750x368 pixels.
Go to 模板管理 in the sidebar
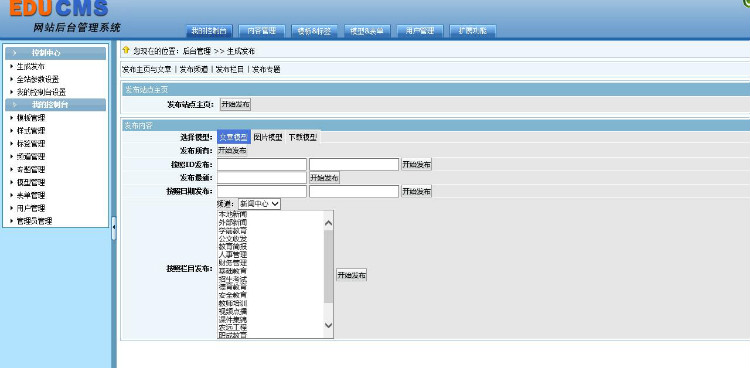(x=31, y=118)
